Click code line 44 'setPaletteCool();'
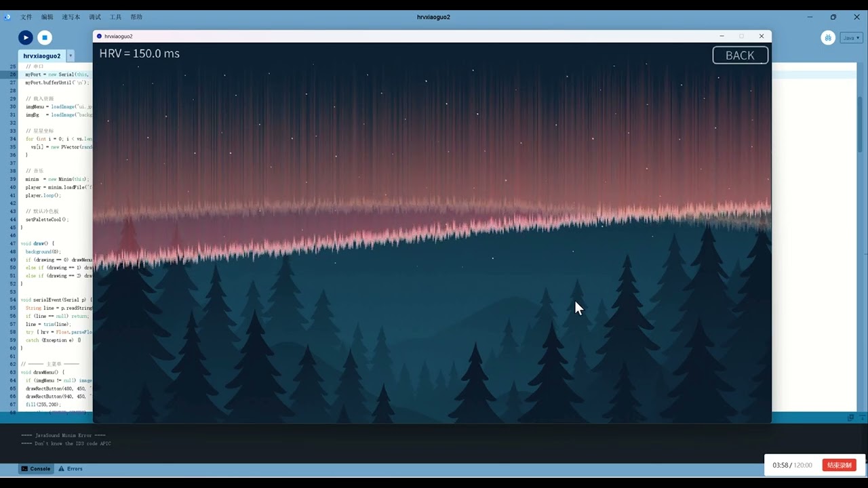The height and width of the screenshot is (488, 868). click(47, 220)
